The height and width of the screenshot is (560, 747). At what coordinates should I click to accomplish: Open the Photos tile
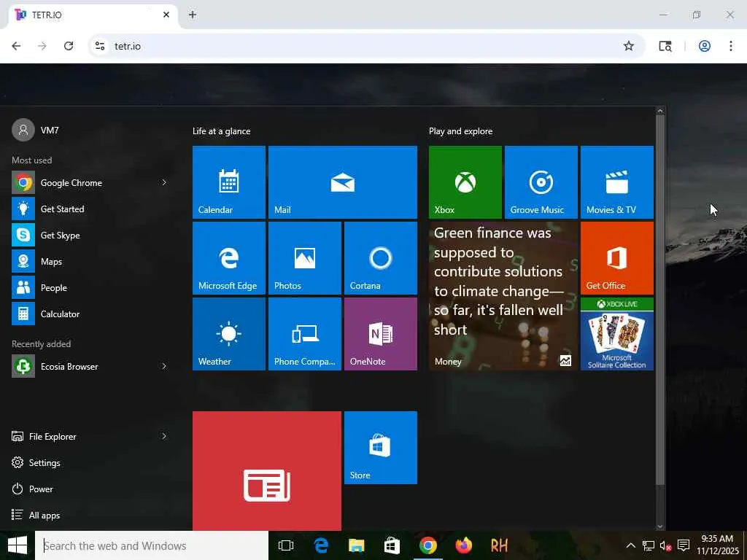click(x=304, y=257)
